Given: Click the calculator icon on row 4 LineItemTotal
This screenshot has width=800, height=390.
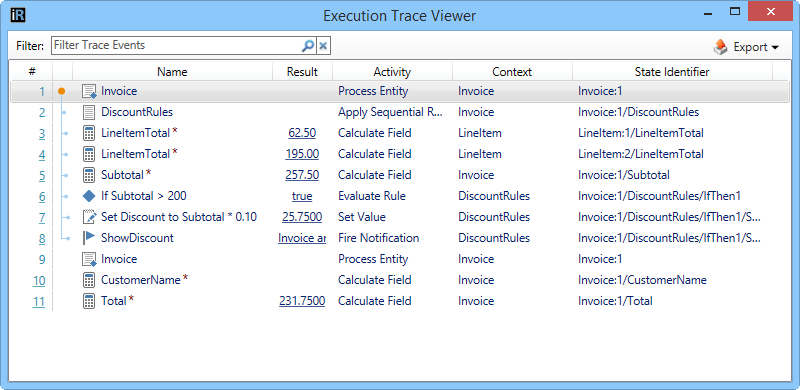Looking at the screenshot, I should point(89,154).
